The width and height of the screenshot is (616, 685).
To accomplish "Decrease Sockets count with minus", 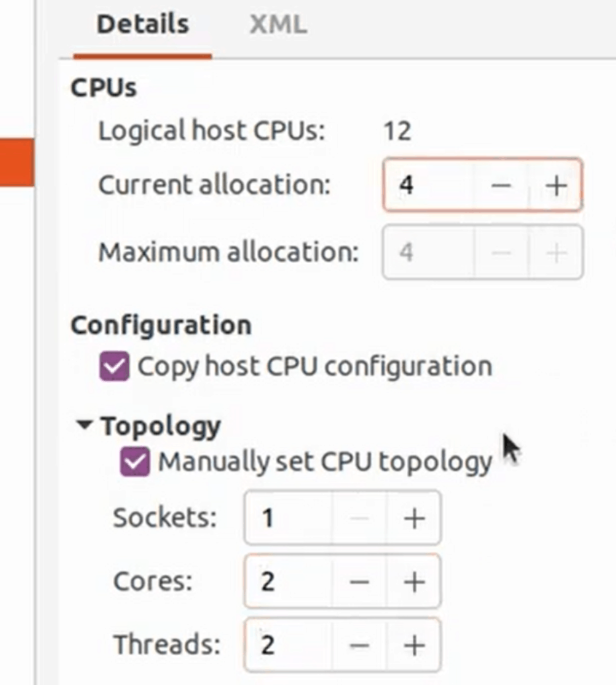I will (x=360, y=518).
